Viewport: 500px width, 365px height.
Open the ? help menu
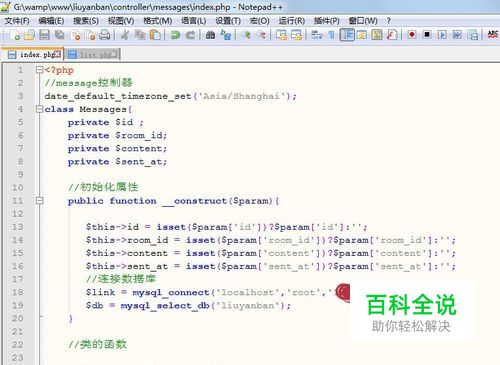(x=389, y=21)
